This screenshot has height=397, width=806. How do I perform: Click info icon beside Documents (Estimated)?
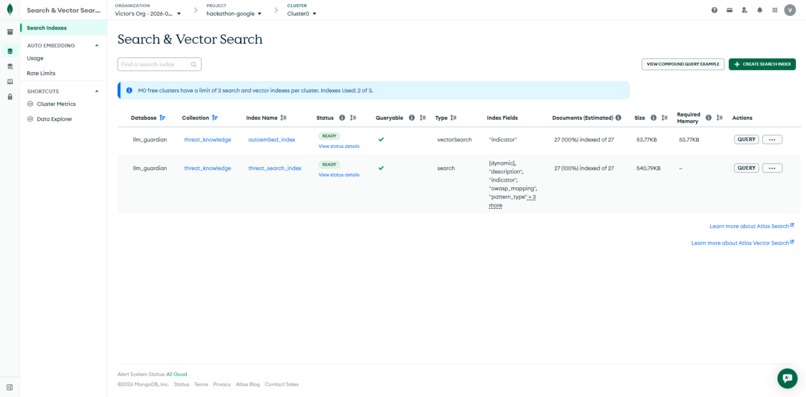pos(618,118)
